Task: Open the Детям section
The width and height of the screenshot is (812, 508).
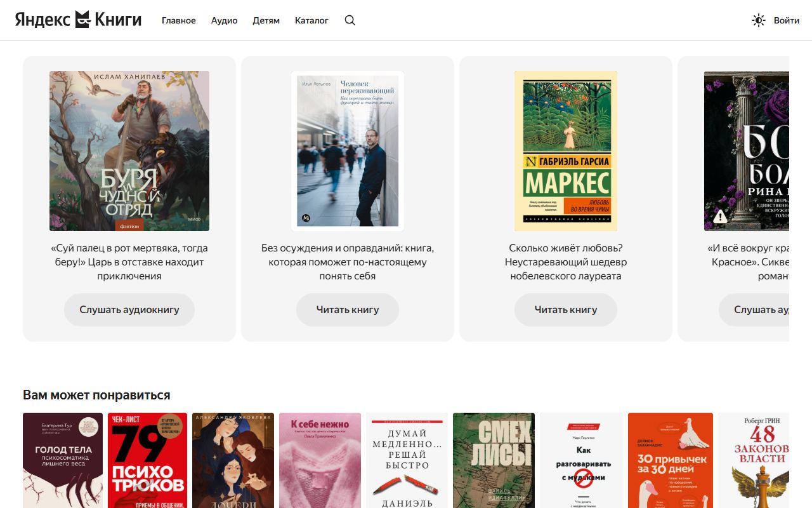Action: point(266,20)
